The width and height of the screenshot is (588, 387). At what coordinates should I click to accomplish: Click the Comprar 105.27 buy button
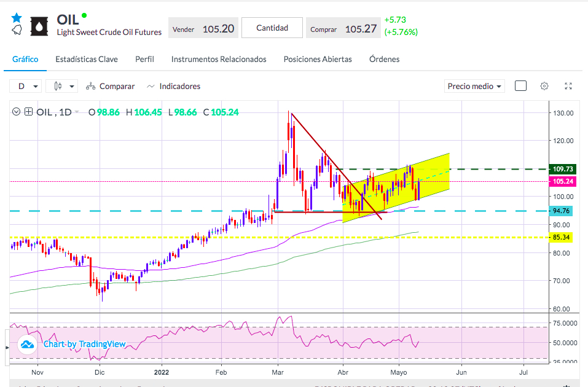(x=343, y=28)
